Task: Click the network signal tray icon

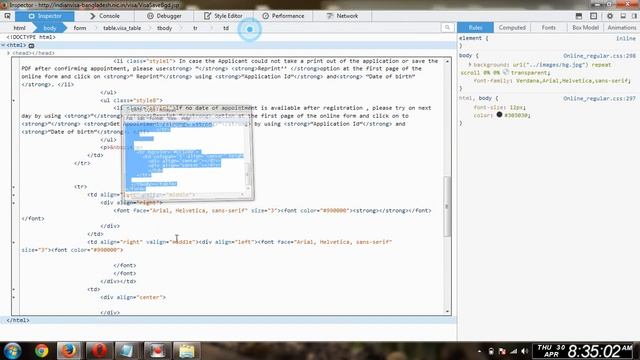Action: 514,351
